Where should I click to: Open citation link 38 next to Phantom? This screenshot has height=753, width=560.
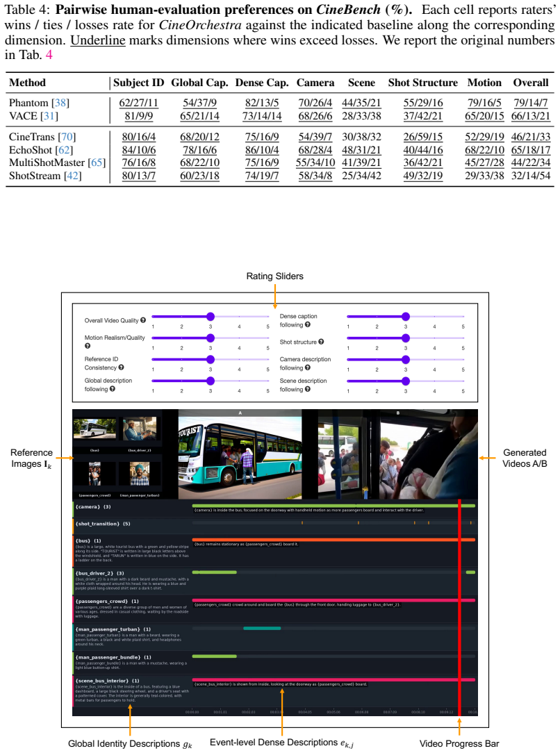60,103
